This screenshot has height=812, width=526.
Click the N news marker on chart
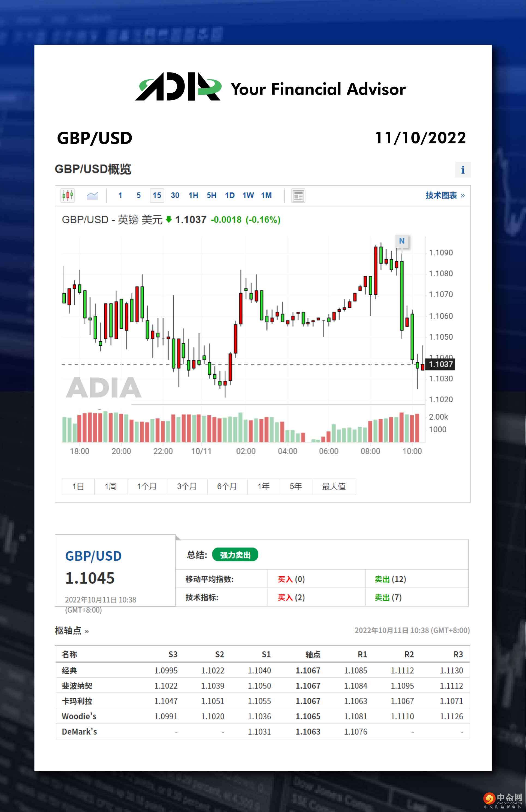tap(401, 241)
